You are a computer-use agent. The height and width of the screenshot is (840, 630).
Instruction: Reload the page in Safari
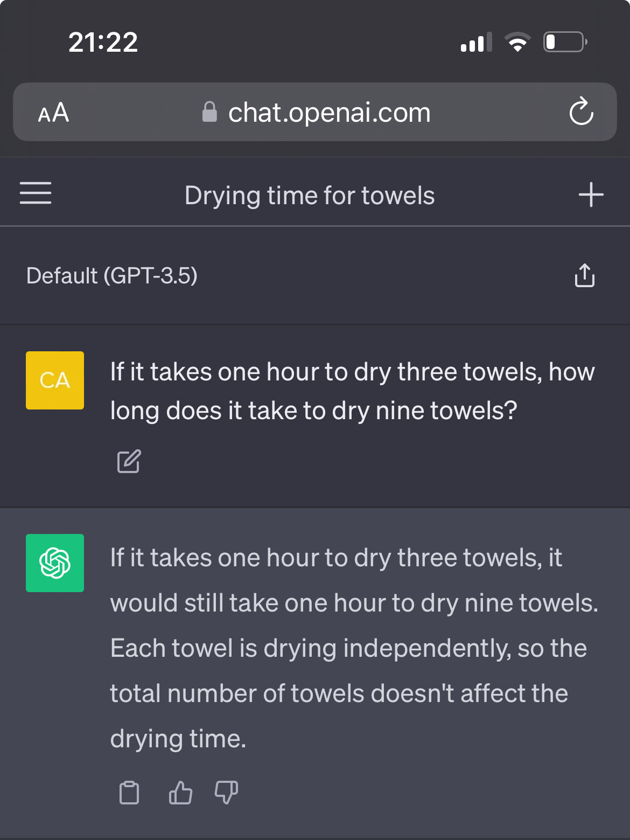coord(581,112)
